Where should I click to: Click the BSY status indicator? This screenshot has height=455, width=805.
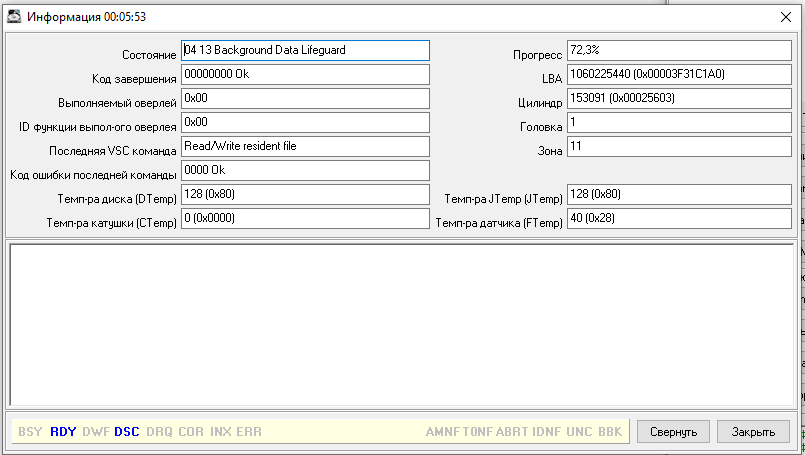tap(30, 432)
